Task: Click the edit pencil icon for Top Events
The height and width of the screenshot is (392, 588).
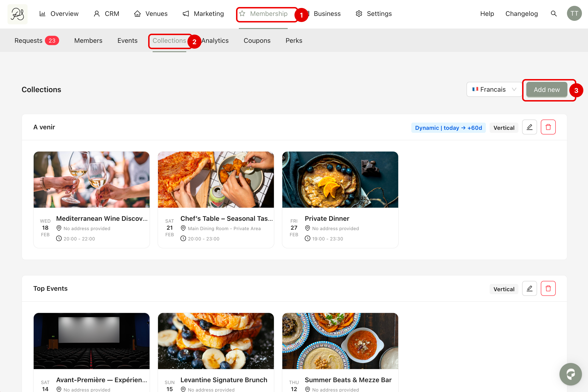Action: 529,288
